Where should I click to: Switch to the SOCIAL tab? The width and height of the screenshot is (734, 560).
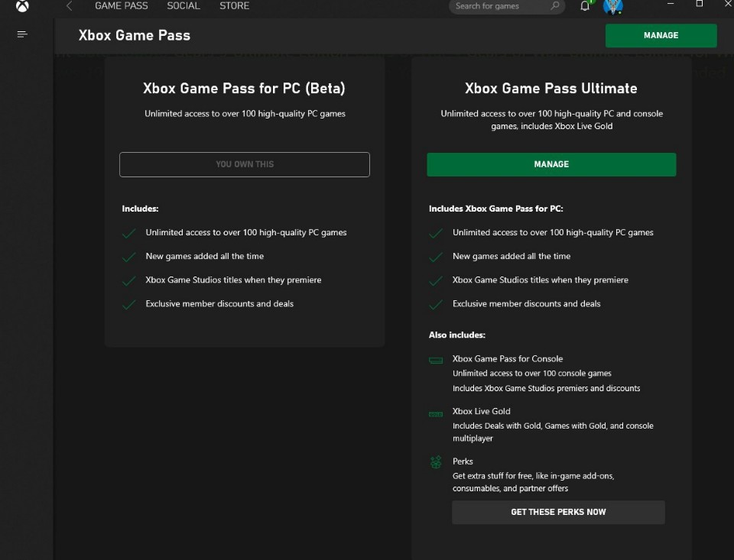point(183,6)
